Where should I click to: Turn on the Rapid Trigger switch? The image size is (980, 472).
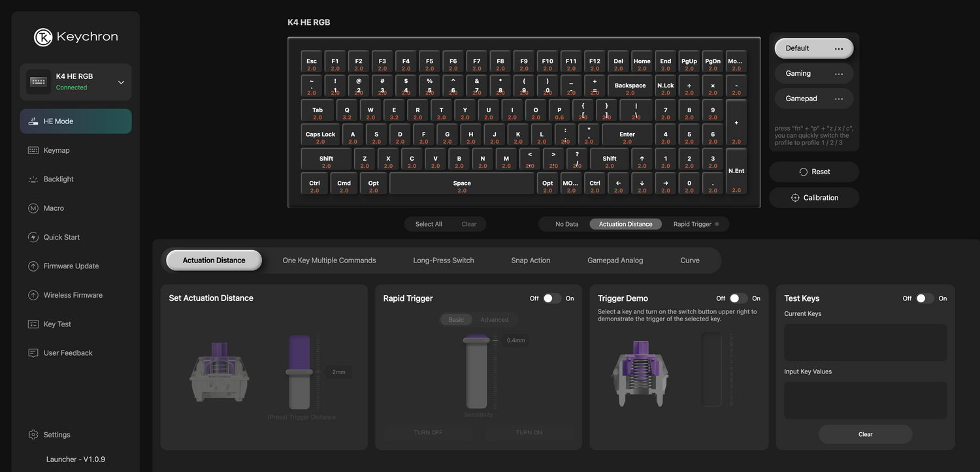[x=552, y=298]
